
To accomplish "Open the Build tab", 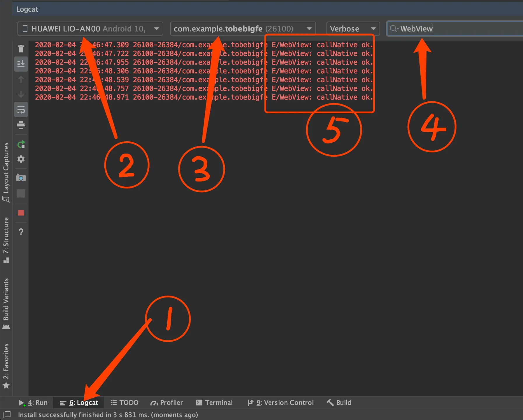I will (339, 403).
